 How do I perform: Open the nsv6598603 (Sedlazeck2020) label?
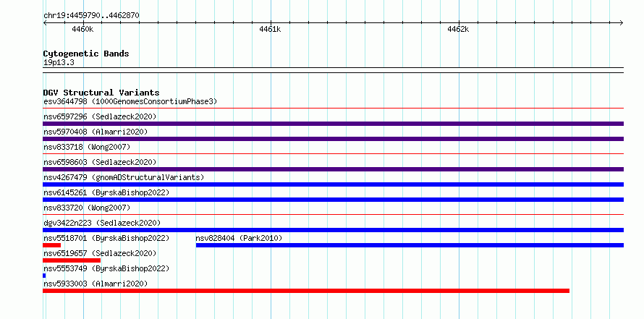tap(100, 162)
